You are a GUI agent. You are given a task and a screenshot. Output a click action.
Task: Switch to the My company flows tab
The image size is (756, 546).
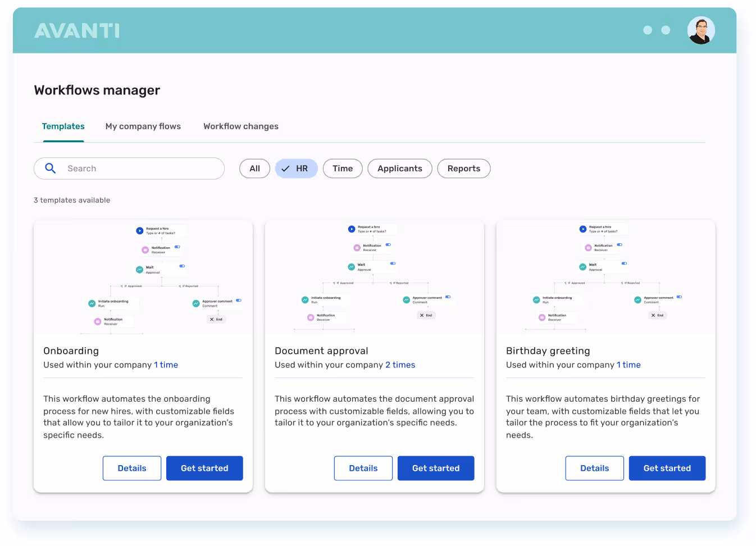[x=143, y=126]
